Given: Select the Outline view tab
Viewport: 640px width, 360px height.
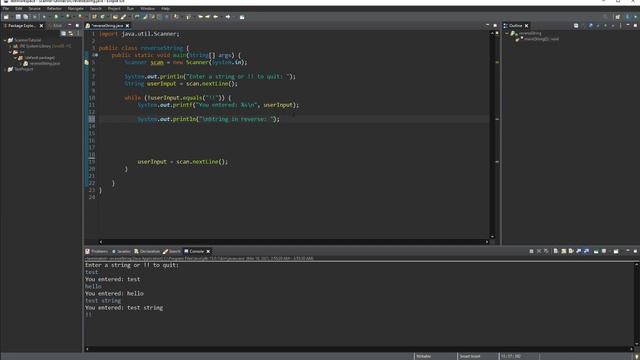Looking at the screenshot, I should [x=516, y=26].
